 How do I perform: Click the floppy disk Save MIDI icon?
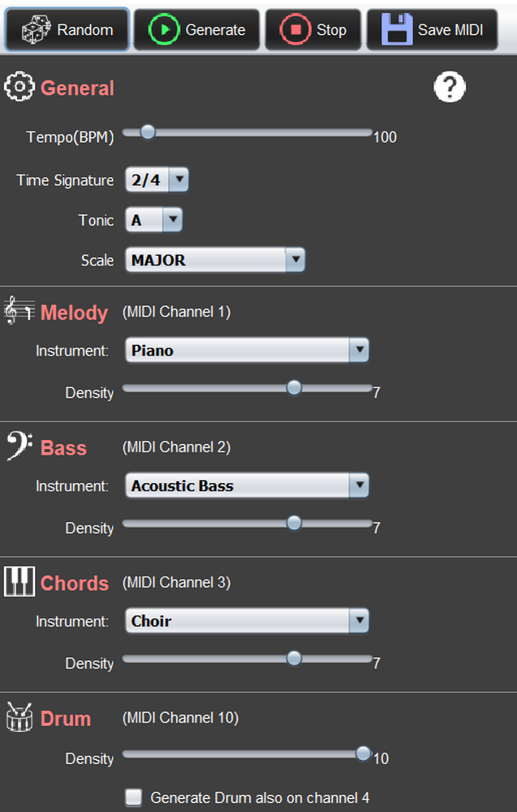tap(395, 30)
